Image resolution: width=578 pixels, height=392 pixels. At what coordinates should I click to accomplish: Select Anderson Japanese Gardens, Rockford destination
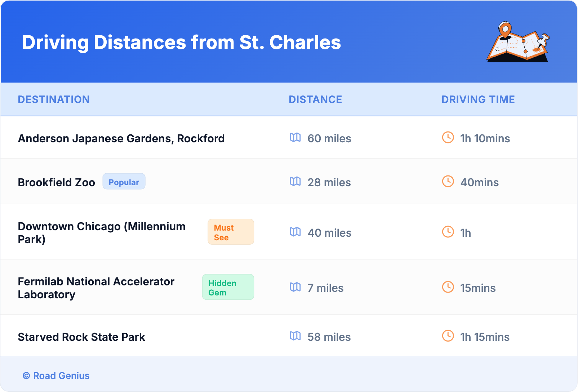pyautogui.click(x=121, y=138)
